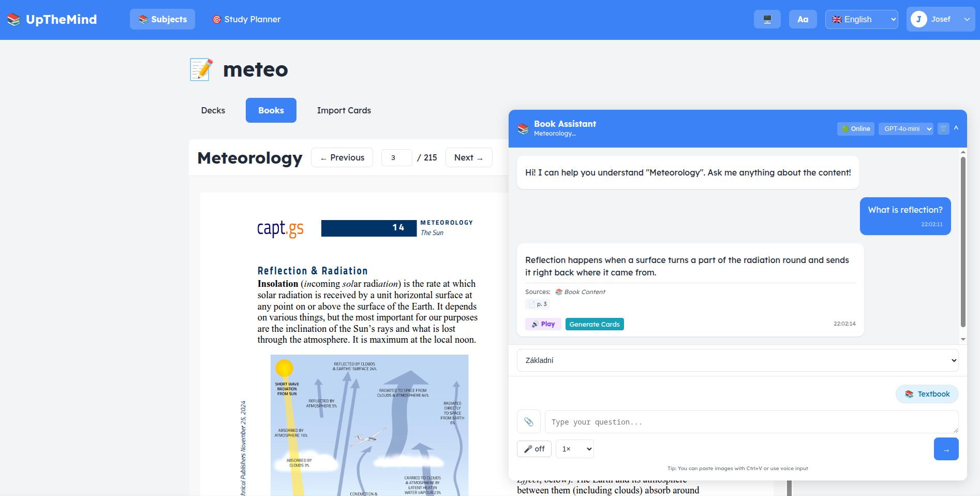Go to the Next book page

point(468,157)
